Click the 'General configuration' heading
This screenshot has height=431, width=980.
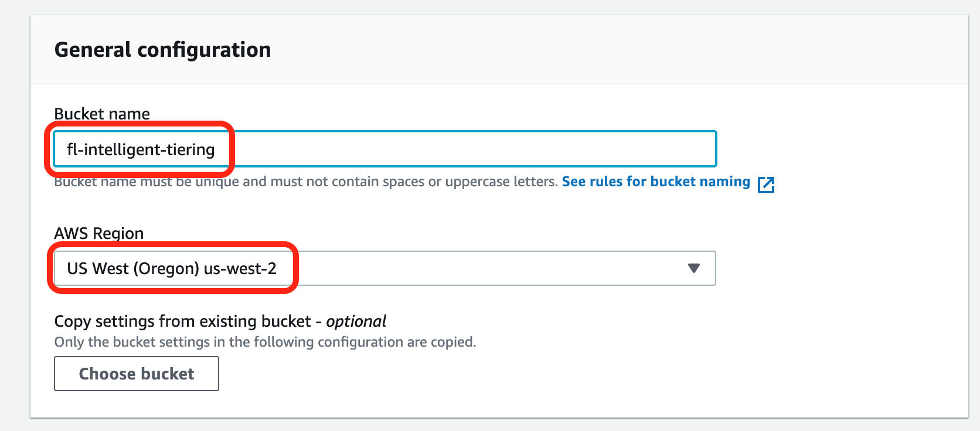162,50
